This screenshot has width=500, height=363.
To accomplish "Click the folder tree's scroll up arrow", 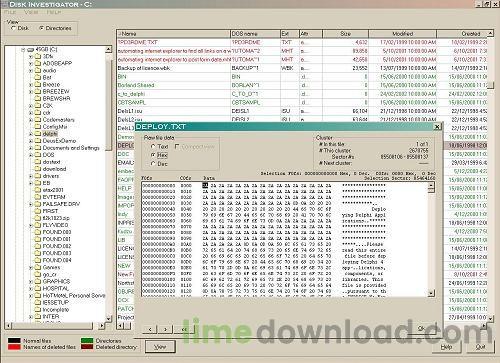I will (x=108, y=49).
